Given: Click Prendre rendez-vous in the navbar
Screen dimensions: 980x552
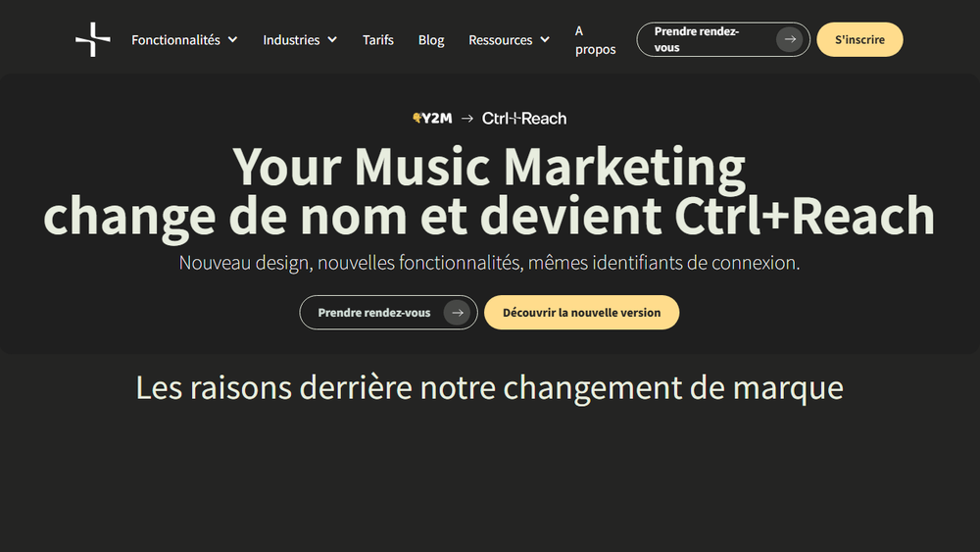Looking at the screenshot, I should tap(723, 39).
